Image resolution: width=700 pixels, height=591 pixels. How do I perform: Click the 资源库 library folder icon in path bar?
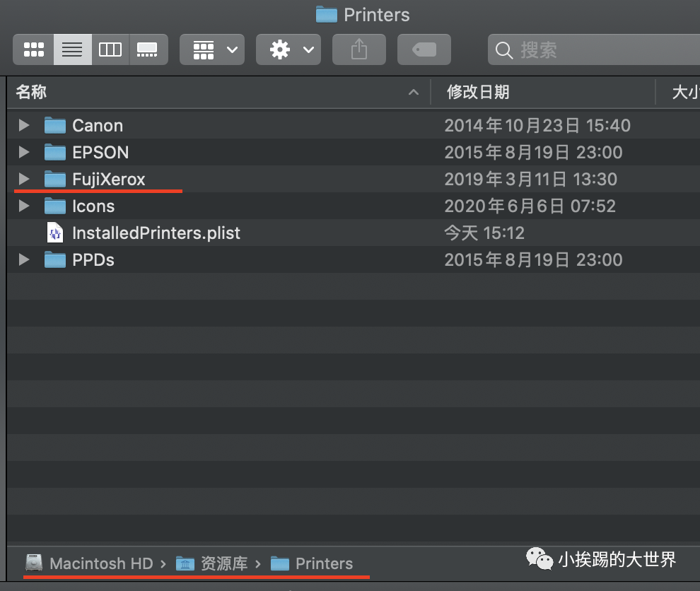point(185,563)
